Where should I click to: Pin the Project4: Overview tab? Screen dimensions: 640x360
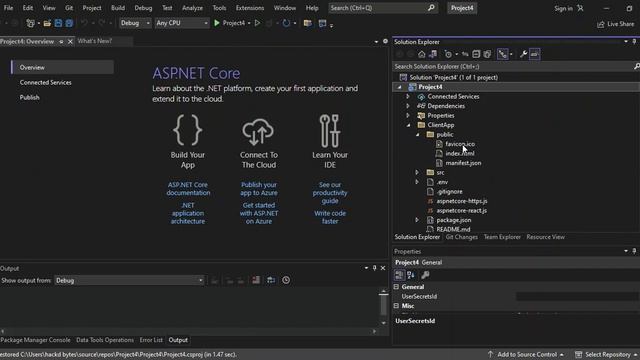click(61, 42)
